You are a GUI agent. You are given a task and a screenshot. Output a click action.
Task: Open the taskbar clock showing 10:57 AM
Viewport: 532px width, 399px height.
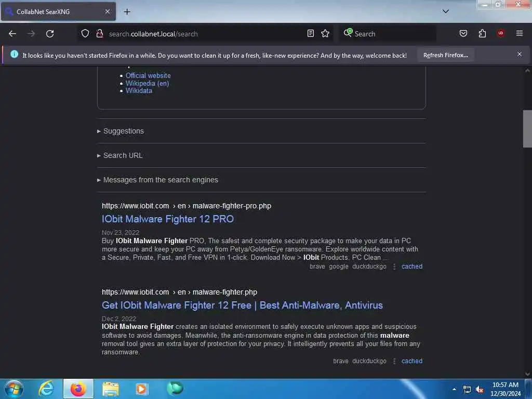point(505,389)
